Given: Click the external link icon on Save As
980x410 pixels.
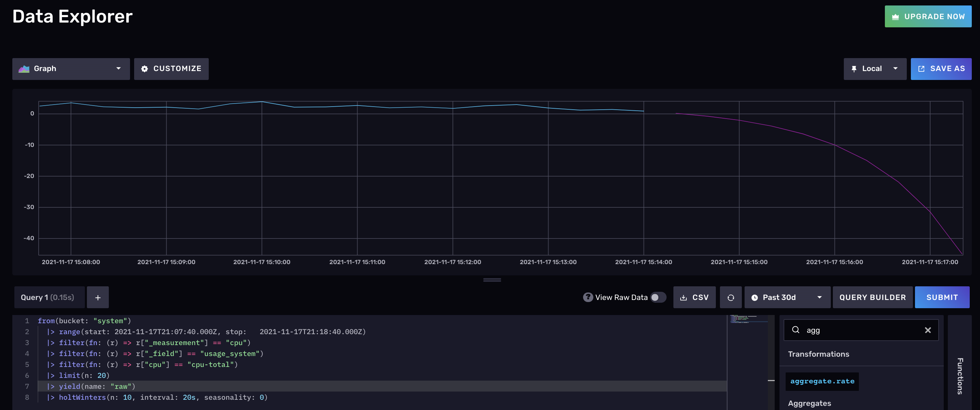Looking at the screenshot, I should (x=922, y=69).
